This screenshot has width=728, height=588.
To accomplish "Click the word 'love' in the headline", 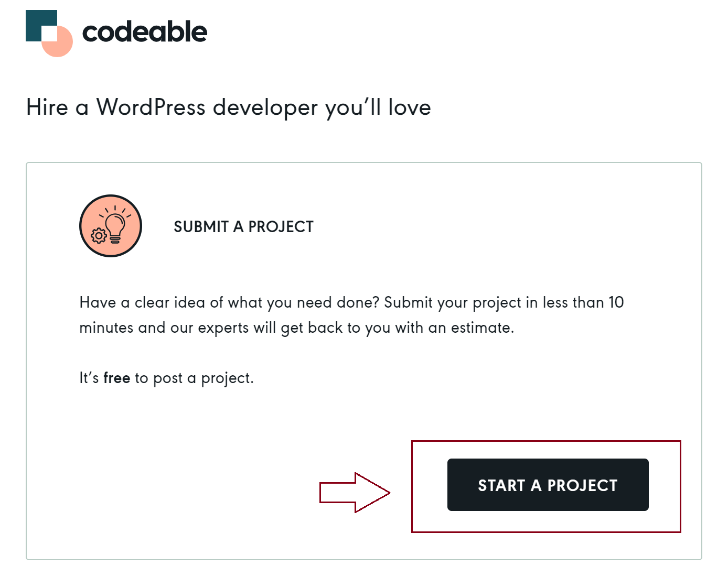I will coord(409,107).
